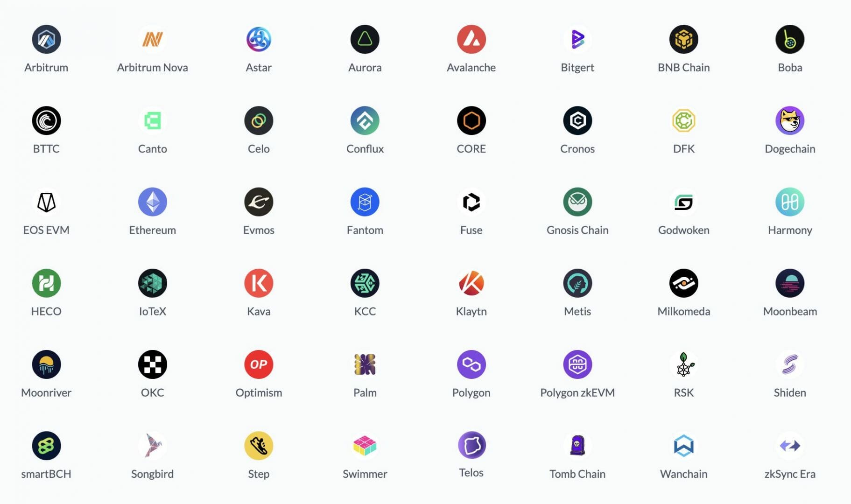This screenshot has width=851, height=504.
Task: Click the Shiden network icon
Action: coord(790,364)
